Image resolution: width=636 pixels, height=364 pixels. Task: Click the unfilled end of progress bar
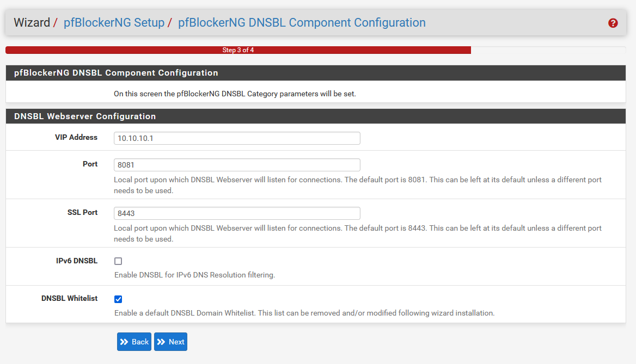(548, 50)
